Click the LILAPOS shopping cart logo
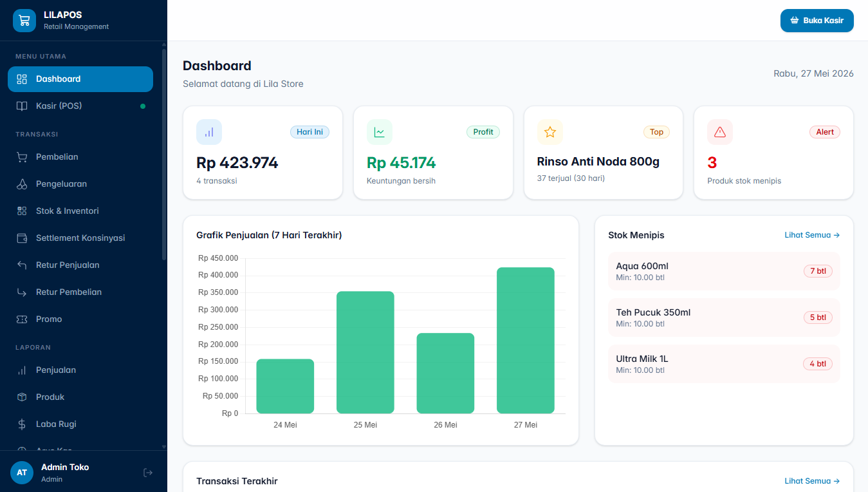The image size is (868, 492). (24, 20)
